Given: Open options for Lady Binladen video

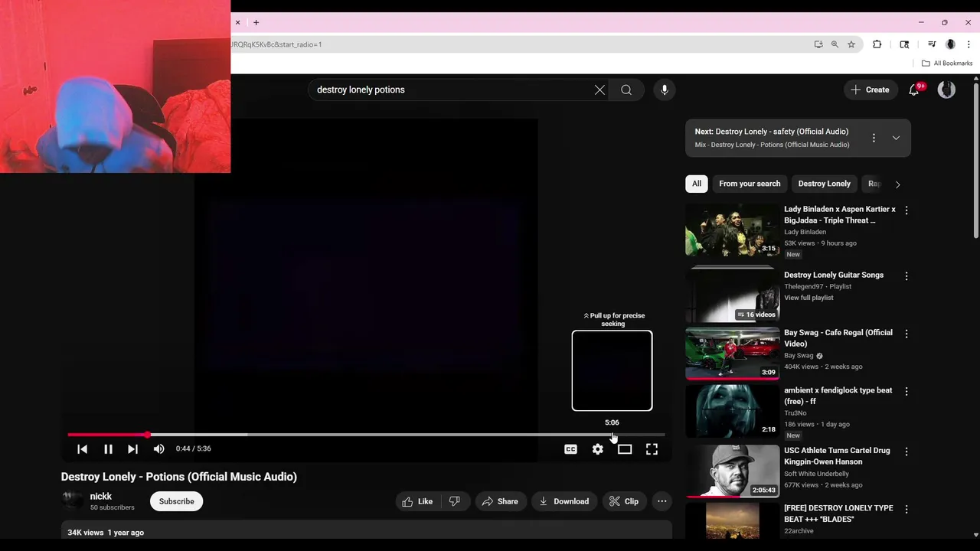Looking at the screenshot, I should coord(906,210).
